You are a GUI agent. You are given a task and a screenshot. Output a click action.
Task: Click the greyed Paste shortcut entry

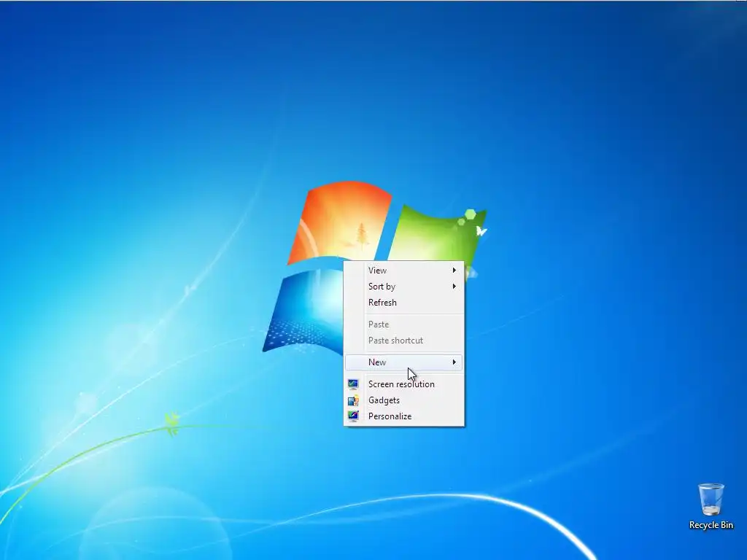pos(403,341)
